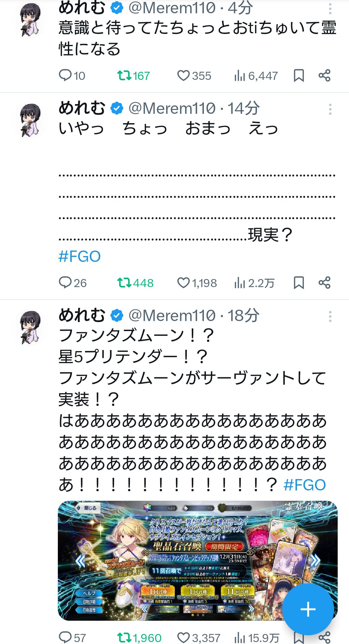The image size is (349, 644).
Task: Share the 4分 tweet
Action: 324,76
